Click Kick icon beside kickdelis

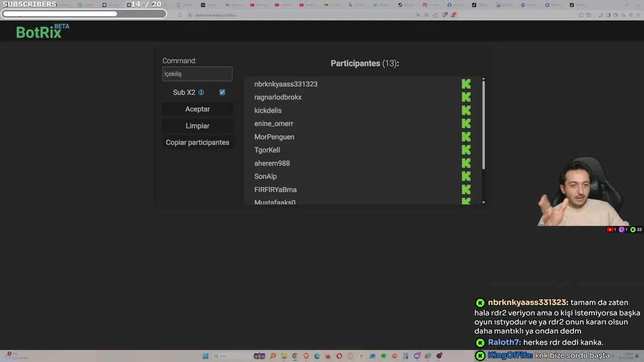pos(466,110)
